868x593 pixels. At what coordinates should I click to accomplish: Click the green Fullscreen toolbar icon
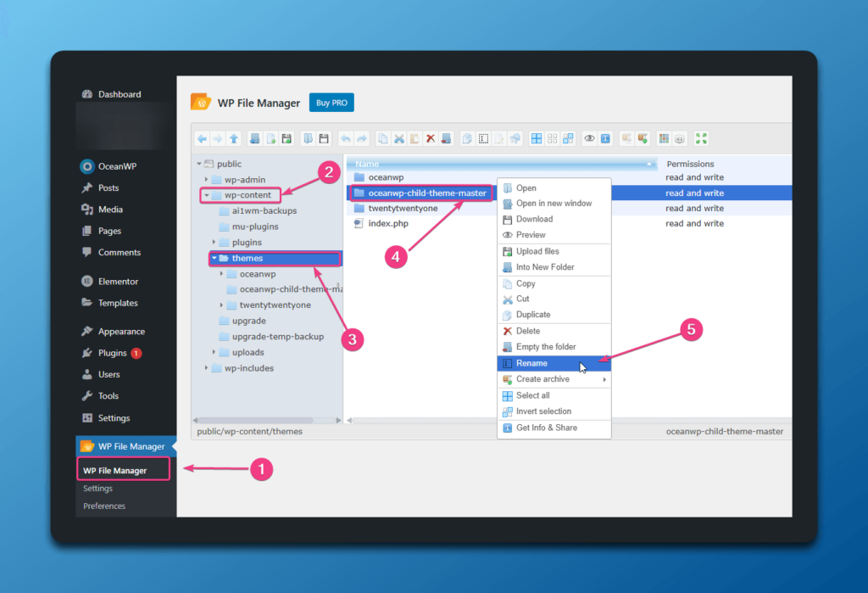701,138
